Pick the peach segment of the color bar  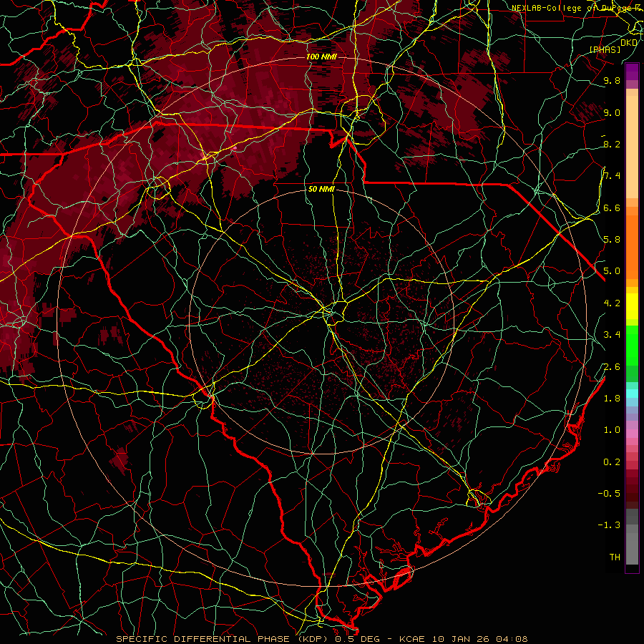tap(632, 147)
